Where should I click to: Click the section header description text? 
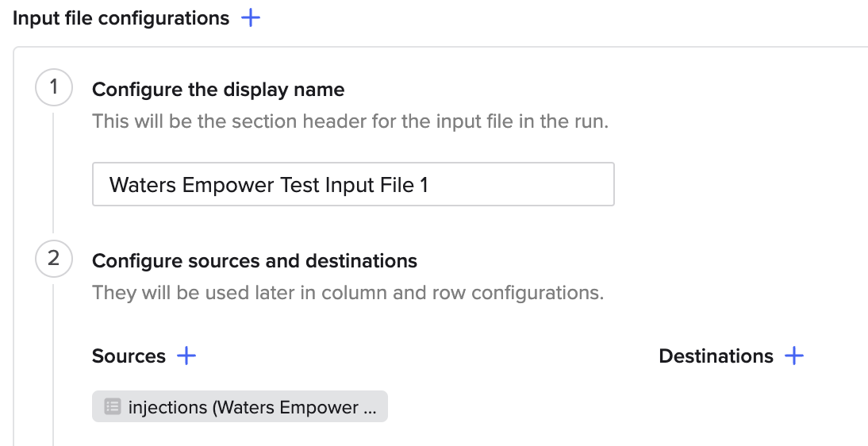tap(351, 121)
